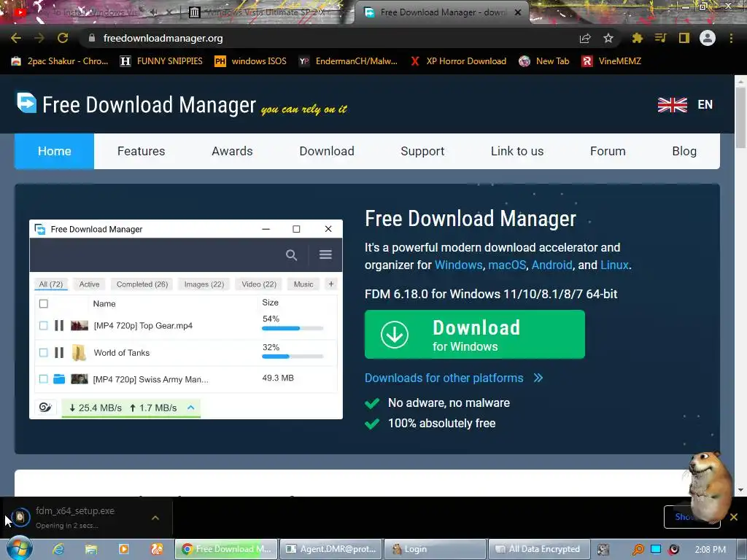Open the media control icon in toolbar
The image size is (747, 560).
coord(660,38)
